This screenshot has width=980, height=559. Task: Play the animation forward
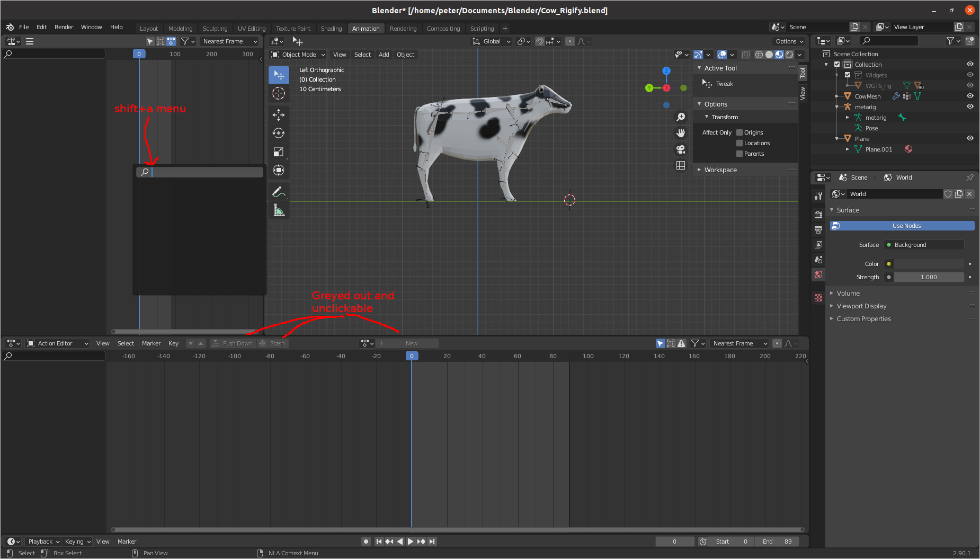(x=411, y=542)
